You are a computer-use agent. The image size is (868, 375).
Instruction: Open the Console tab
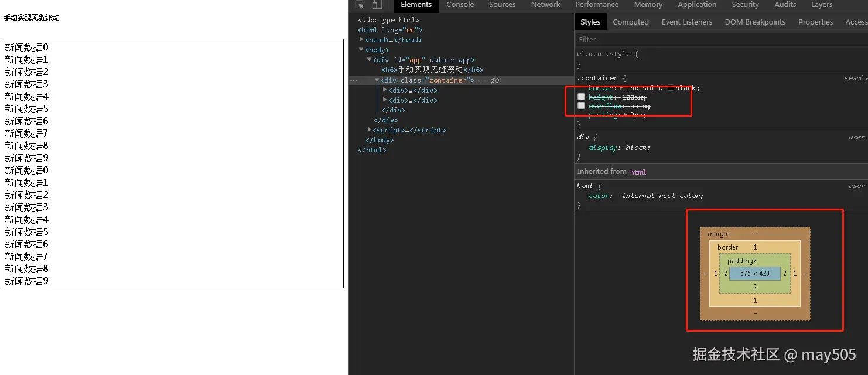pyautogui.click(x=460, y=5)
